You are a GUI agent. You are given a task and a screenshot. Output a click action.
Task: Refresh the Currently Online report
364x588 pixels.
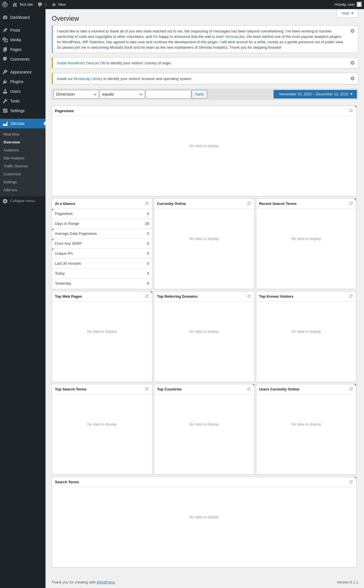click(249, 203)
